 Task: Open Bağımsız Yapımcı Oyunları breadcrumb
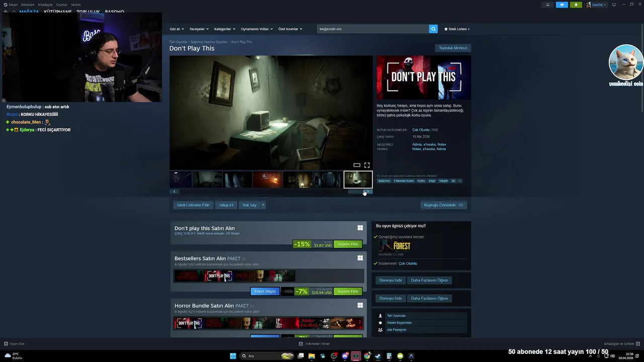coord(209,42)
